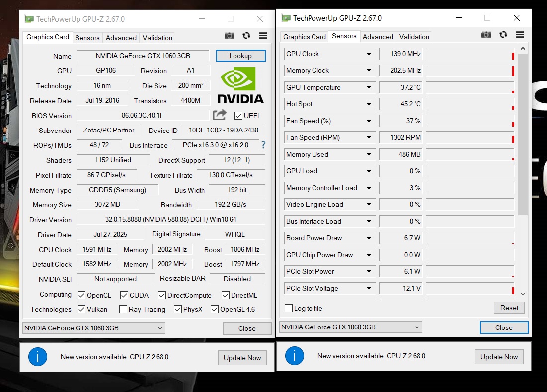Click the sensors list vertical scrollbar
The width and height of the screenshot is (547, 392).
[522, 134]
